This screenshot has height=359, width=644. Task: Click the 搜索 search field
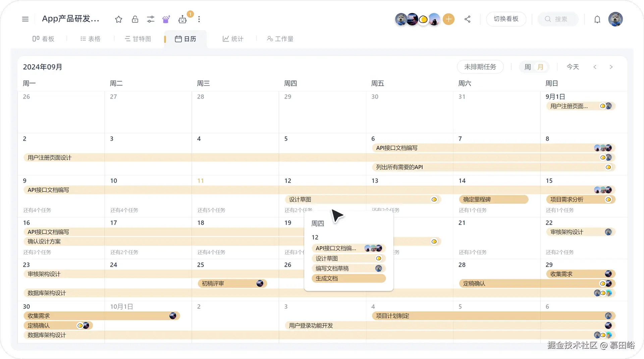[x=558, y=19]
